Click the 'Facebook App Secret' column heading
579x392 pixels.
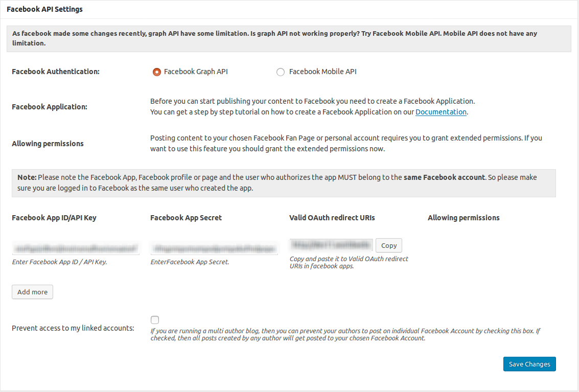[x=186, y=218]
